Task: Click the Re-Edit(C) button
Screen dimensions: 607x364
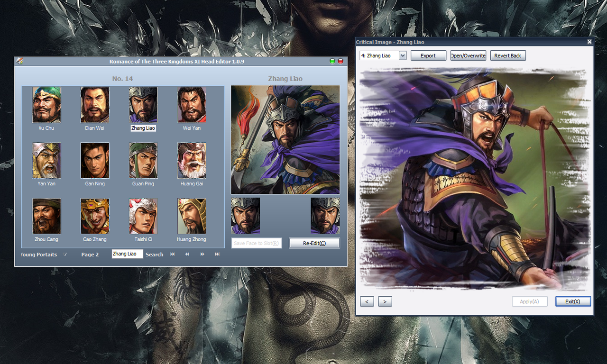Action: click(x=314, y=243)
